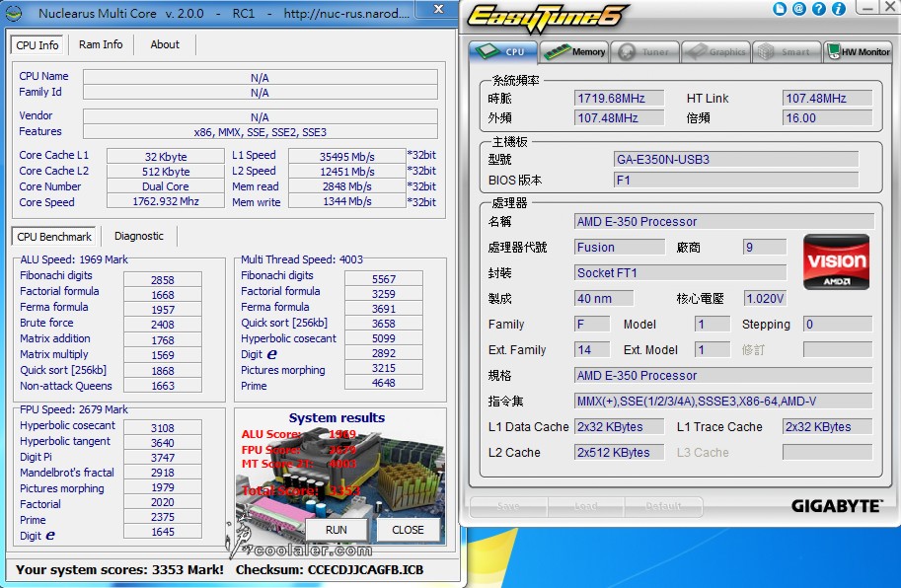Click the L2 Cache 2x512 KBytes field
The width and height of the screenshot is (901, 588).
pyautogui.click(x=620, y=453)
